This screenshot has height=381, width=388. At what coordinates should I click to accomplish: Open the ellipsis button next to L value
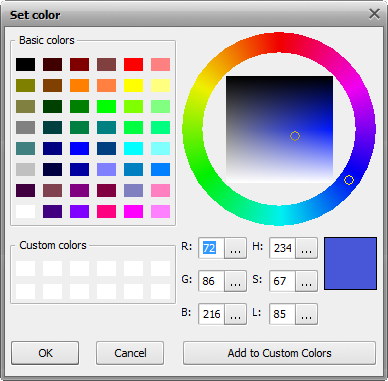pyautogui.click(x=306, y=314)
